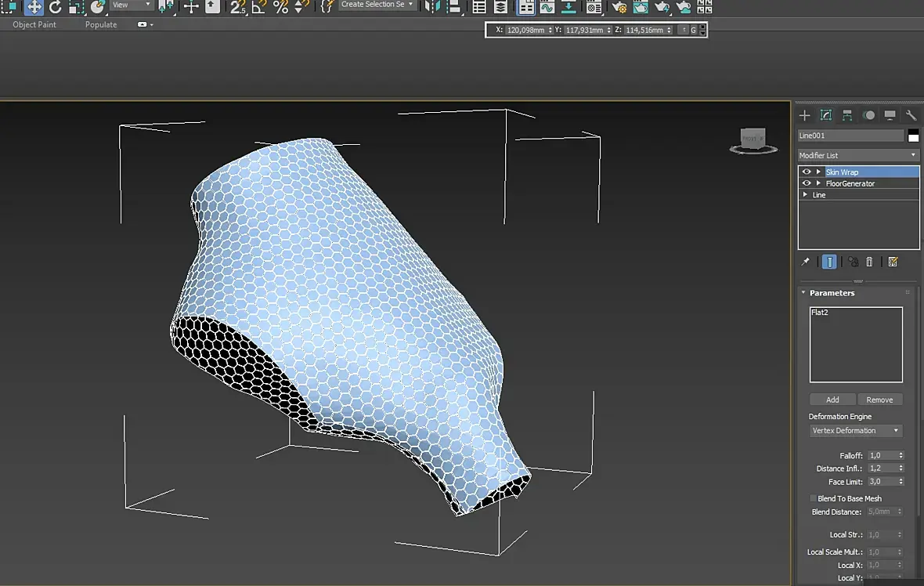Open the Utilities wrench panel

click(x=911, y=115)
